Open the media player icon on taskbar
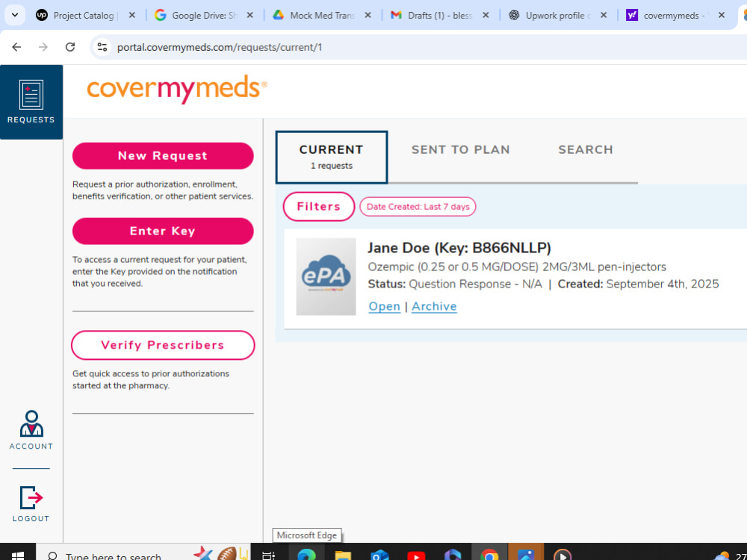Viewport: 747px width, 560px height. point(562,555)
